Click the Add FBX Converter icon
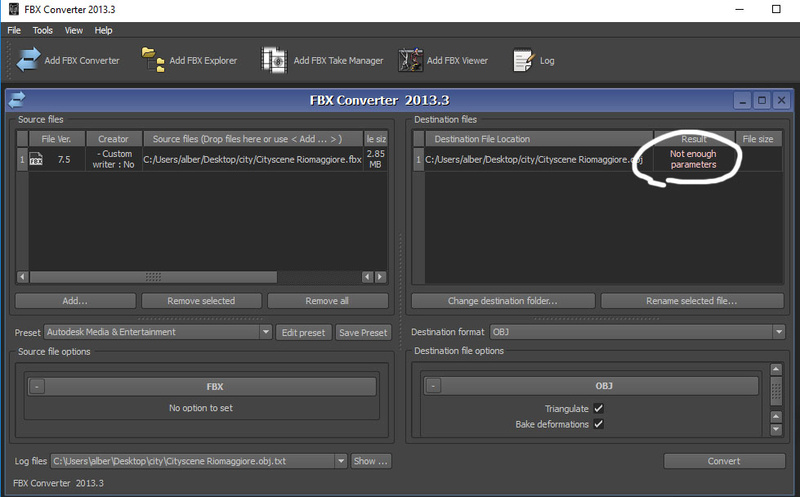 click(28, 60)
